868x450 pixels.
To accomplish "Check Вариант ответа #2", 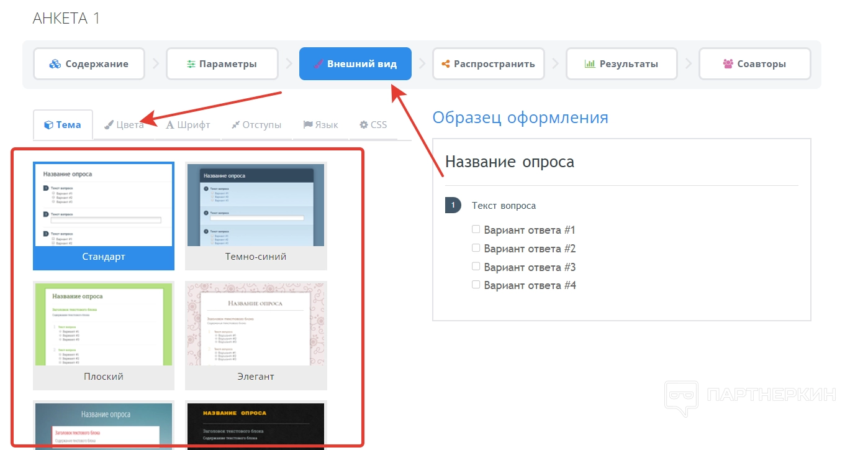I will [x=476, y=248].
